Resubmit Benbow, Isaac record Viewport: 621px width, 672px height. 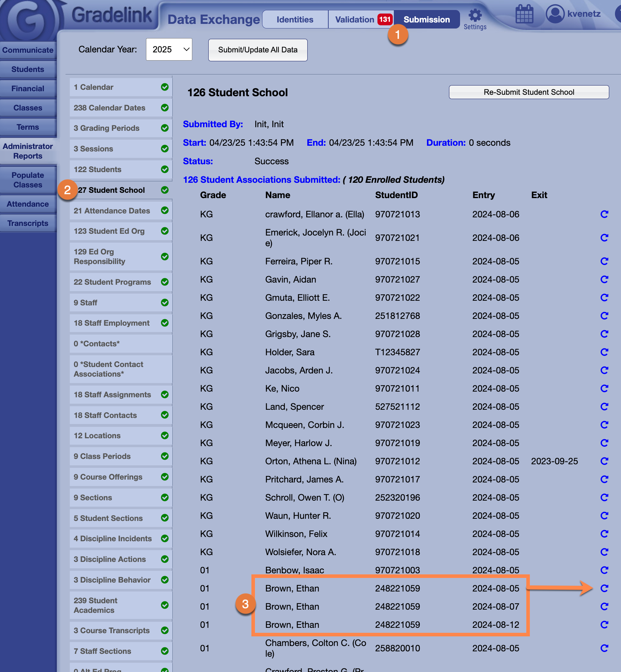[x=604, y=570]
